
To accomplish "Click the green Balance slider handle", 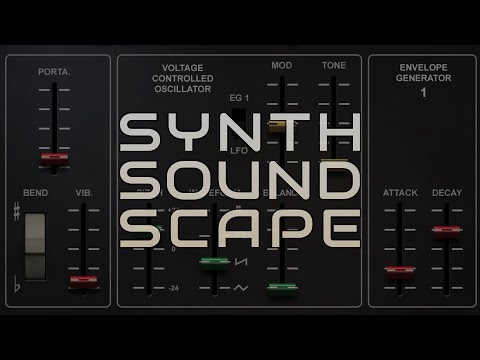I will point(282,288).
